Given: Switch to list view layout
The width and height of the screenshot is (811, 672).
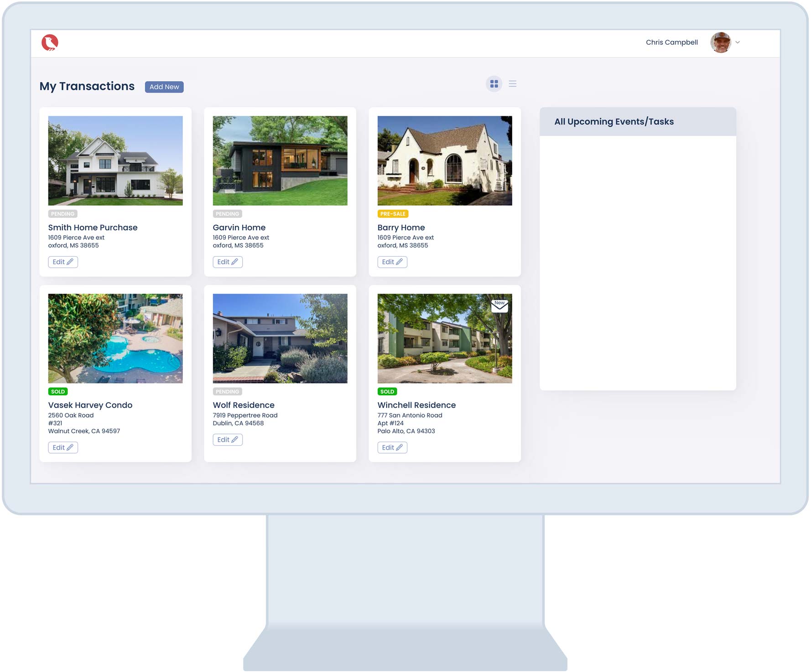Looking at the screenshot, I should 512,84.
